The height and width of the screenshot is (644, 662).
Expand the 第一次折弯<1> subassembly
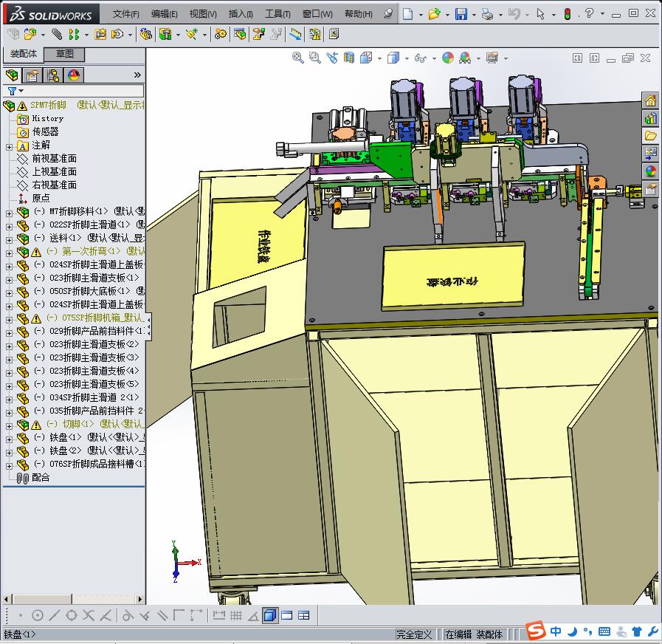tap(10, 253)
